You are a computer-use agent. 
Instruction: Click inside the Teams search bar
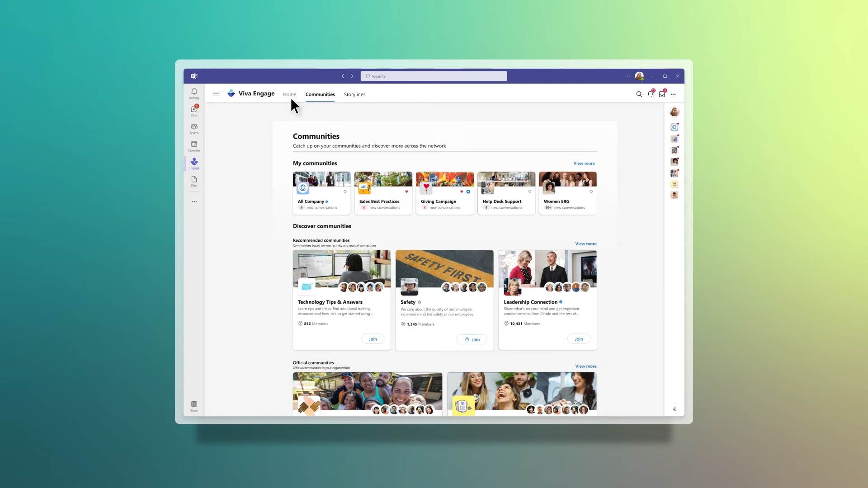(x=433, y=76)
